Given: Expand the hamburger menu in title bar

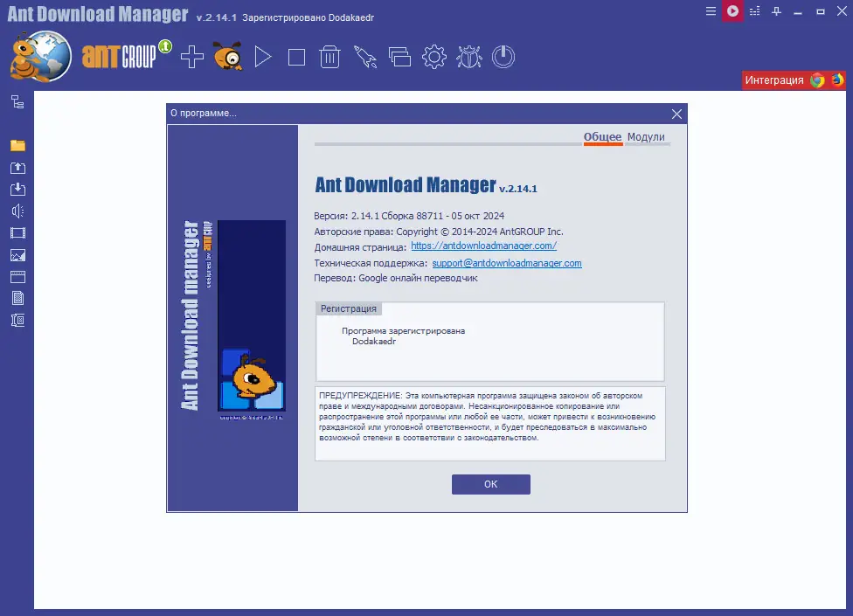Looking at the screenshot, I should 711,13.
